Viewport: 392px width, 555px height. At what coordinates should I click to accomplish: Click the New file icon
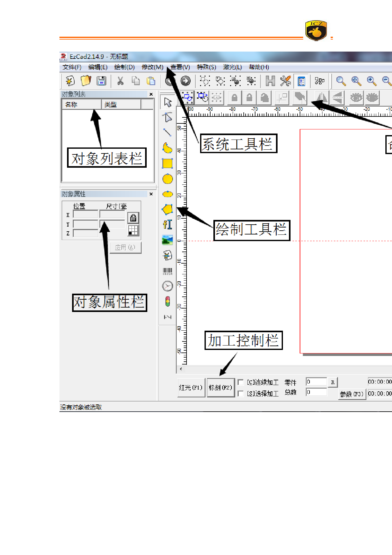tap(70, 81)
